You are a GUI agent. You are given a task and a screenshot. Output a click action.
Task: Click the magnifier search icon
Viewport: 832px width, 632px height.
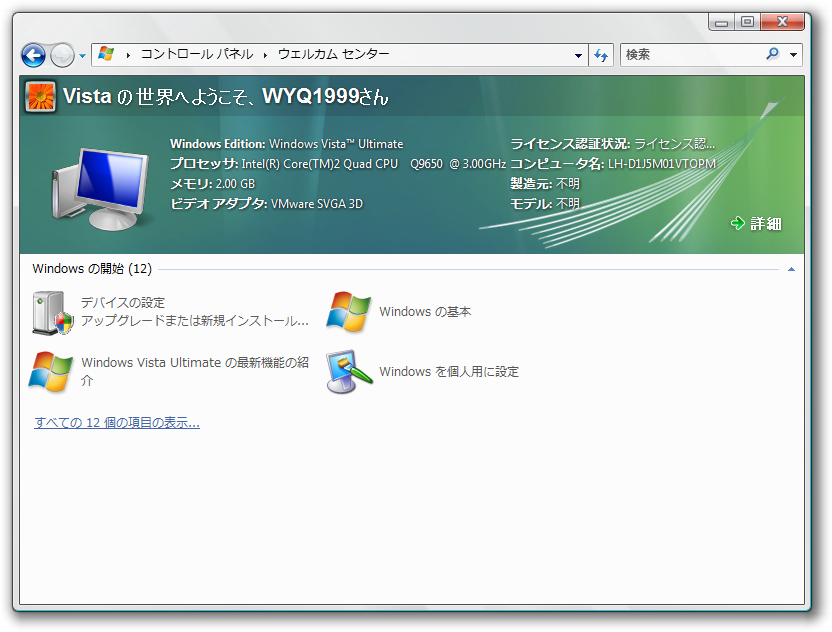click(773, 54)
